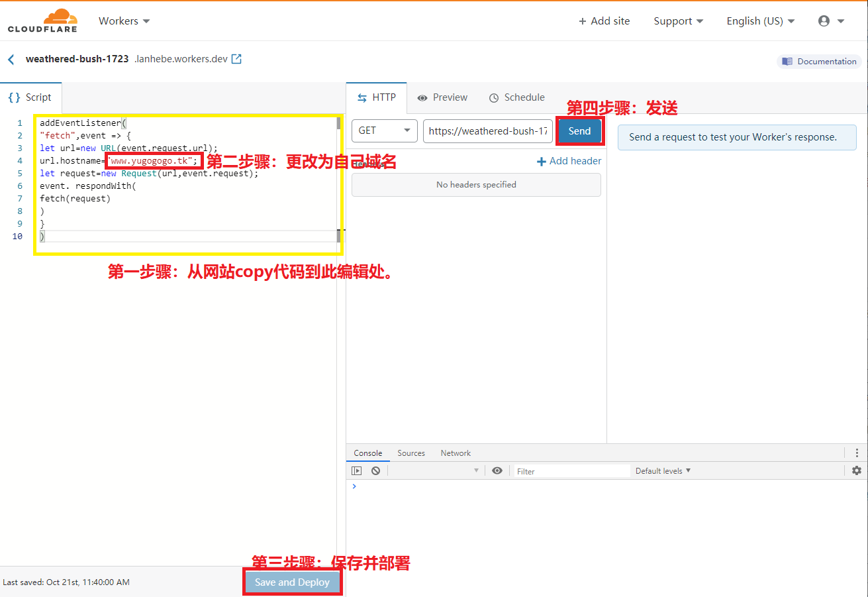
Task: Click the console Filter input field
Action: coord(572,471)
